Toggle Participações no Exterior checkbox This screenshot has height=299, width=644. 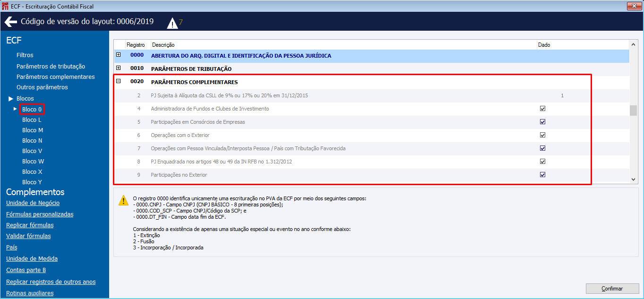coord(542,174)
